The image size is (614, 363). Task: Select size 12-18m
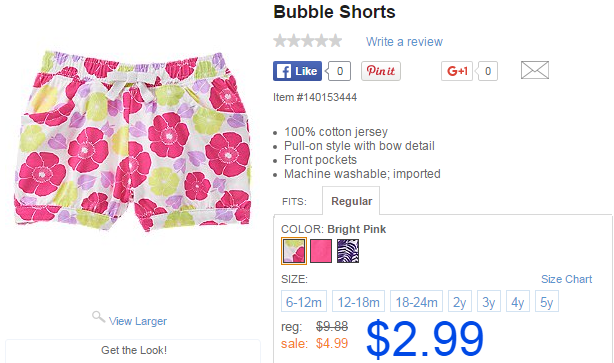358,302
